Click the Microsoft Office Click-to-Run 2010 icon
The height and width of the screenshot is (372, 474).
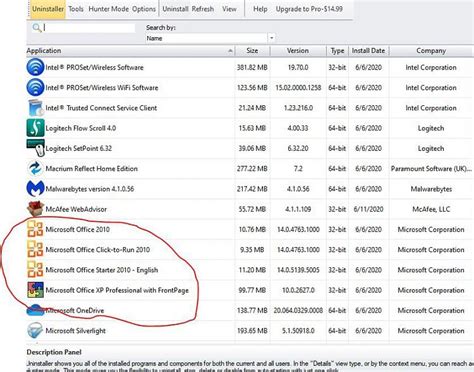(x=35, y=249)
